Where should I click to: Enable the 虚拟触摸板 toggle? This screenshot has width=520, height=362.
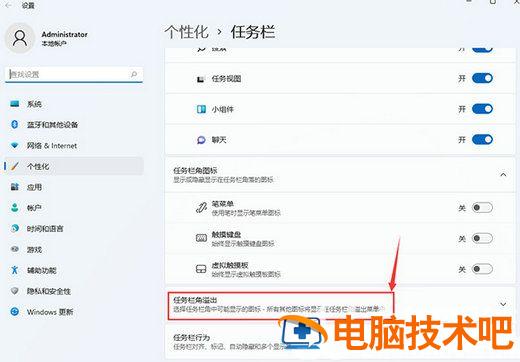482,269
